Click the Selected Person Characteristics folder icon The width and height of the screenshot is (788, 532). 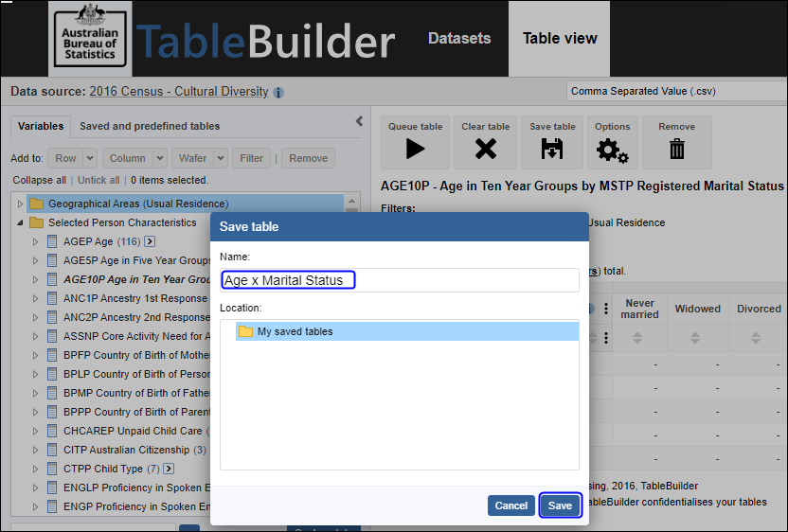36,222
